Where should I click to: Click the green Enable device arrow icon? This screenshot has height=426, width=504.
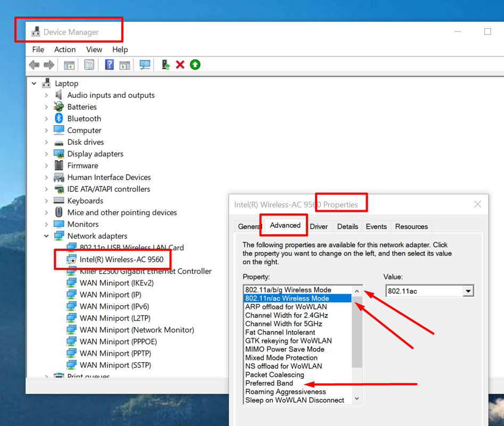point(195,65)
